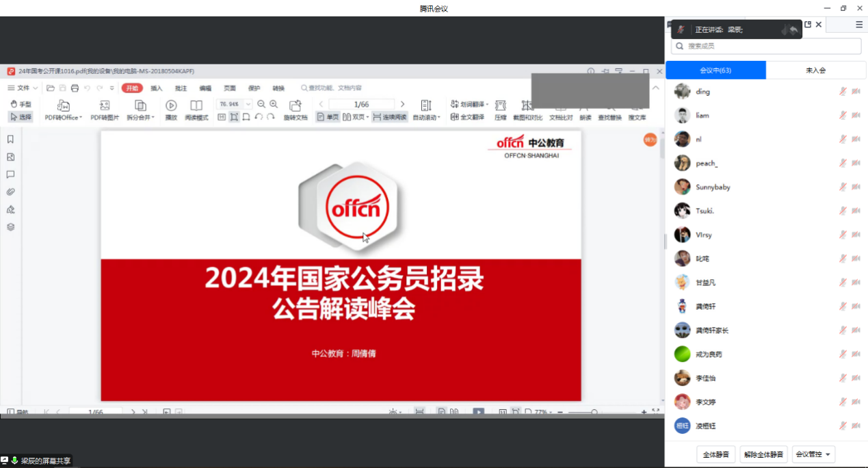
Task: Click the PDF转图片 icon
Action: pyautogui.click(x=105, y=105)
